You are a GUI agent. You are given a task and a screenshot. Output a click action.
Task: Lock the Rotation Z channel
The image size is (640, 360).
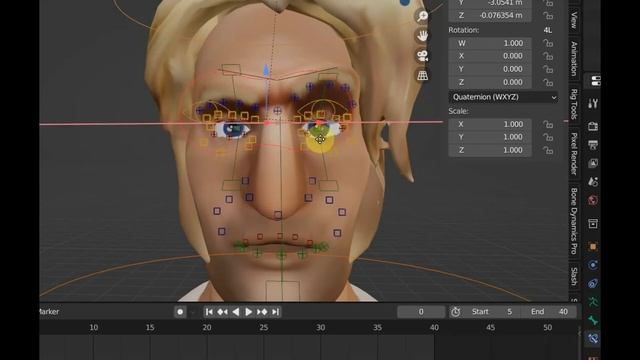tap(548, 82)
